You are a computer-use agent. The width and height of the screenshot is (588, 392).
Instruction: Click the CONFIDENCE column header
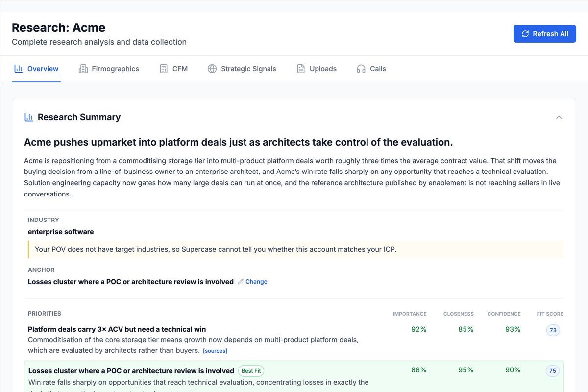pos(504,314)
